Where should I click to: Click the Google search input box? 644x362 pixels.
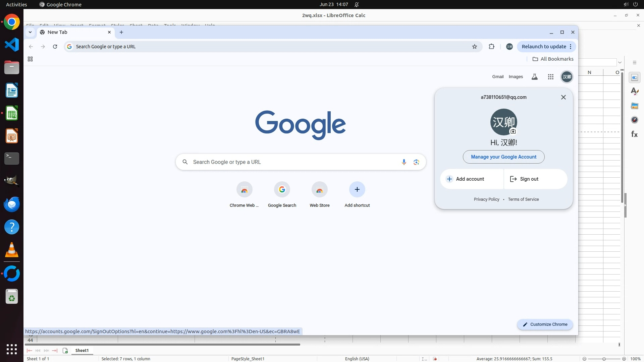click(292, 162)
